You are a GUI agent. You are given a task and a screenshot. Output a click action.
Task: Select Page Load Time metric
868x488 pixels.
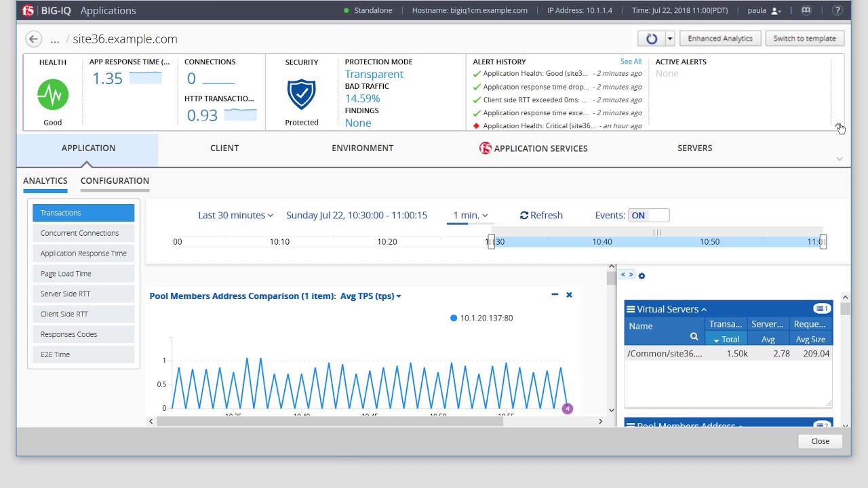coord(83,274)
